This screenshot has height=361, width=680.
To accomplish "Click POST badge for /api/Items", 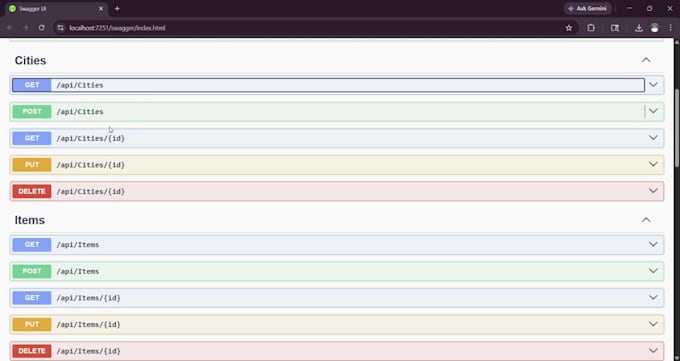I will click(x=32, y=271).
